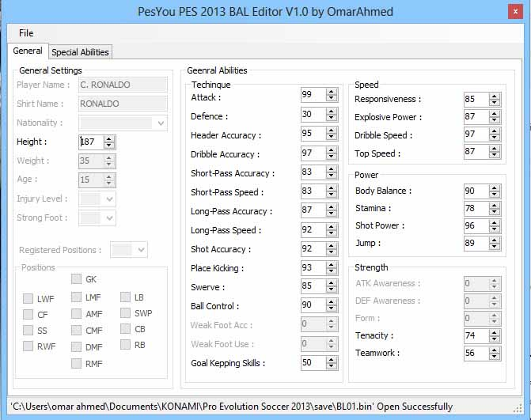Click the Height input field
This screenshot has width=531, height=420.
tap(91, 142)
